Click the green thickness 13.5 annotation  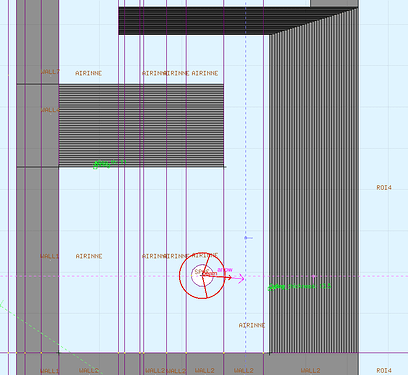pyautogui.click(x=300, y=287)
